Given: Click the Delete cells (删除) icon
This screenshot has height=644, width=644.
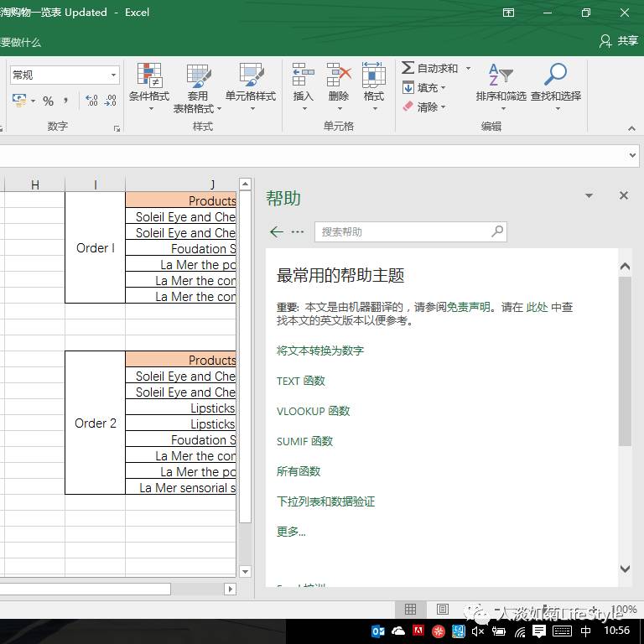Looking at the screenshot, I should (x=339, y=87).
